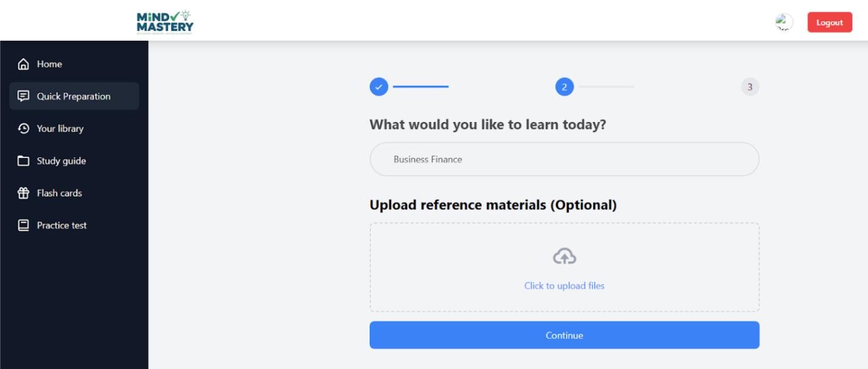Image resolution: width=868 pixels, height=369 pixels.
Task: Click the Practice test book icon
Action: 23,225
